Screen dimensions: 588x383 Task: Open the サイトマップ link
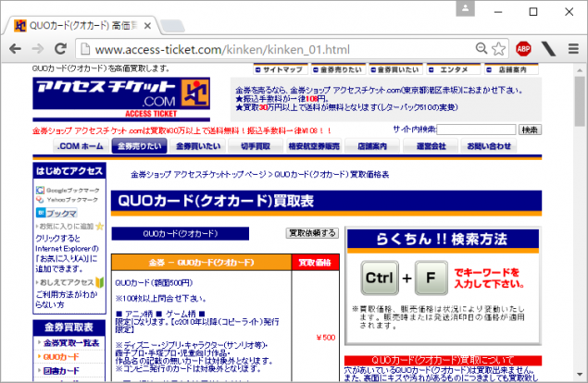tap(281, 69)
